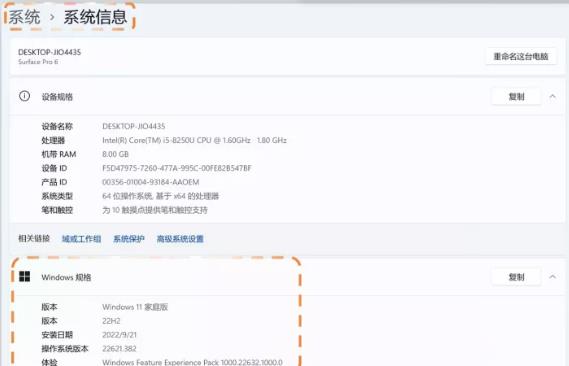Click the 机带 RAM row label

pyautogui.click(x=59, y=154)
